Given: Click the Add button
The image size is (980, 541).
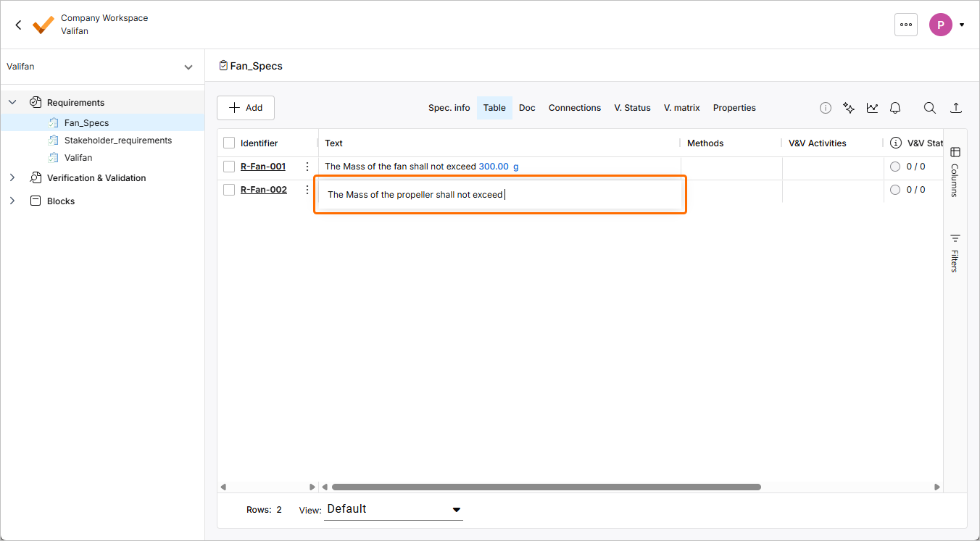Looking at the screenshot, I should click(246, 108).
